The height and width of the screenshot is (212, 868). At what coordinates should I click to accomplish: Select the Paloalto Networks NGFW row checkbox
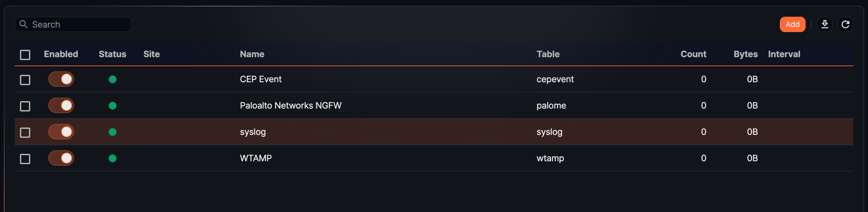pyautogui.click(x=25, y=106)
